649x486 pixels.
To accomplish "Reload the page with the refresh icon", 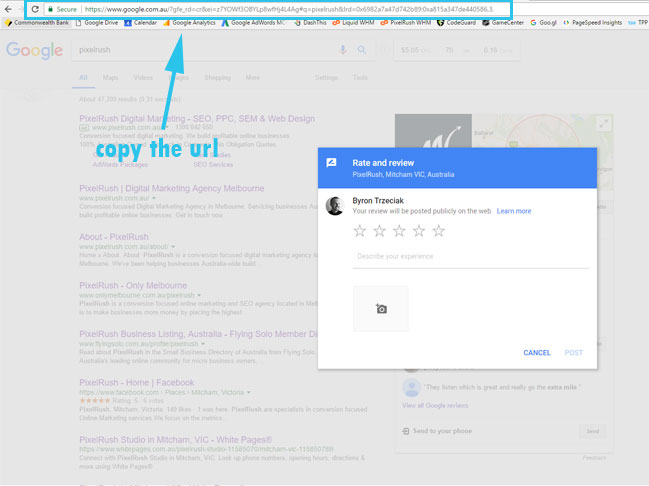I will pyautogui.click(x=35, y=9).
